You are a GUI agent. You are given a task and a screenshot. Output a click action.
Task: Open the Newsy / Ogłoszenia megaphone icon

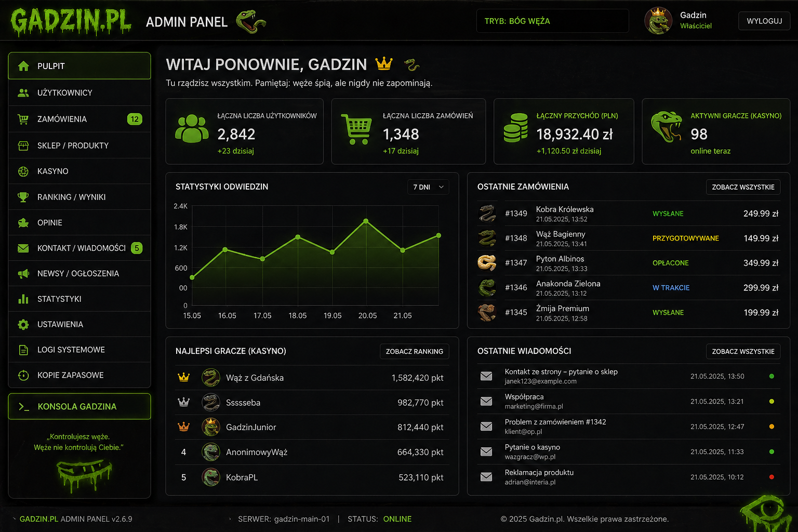point(23,273)
